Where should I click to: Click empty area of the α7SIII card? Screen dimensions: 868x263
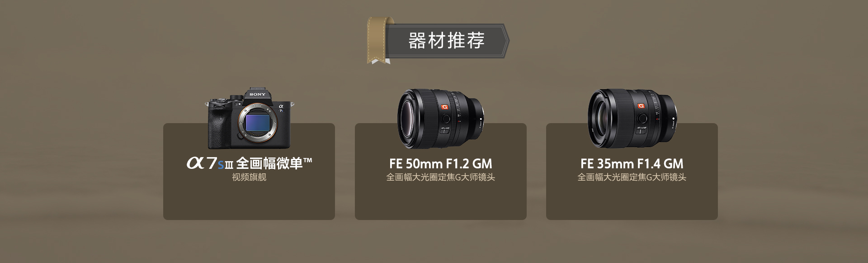point(249,201)
